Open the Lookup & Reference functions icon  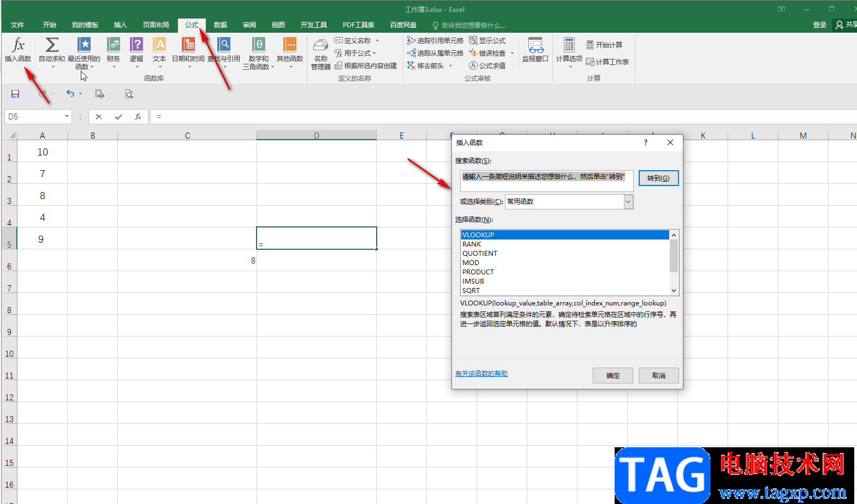pos(224,52)
